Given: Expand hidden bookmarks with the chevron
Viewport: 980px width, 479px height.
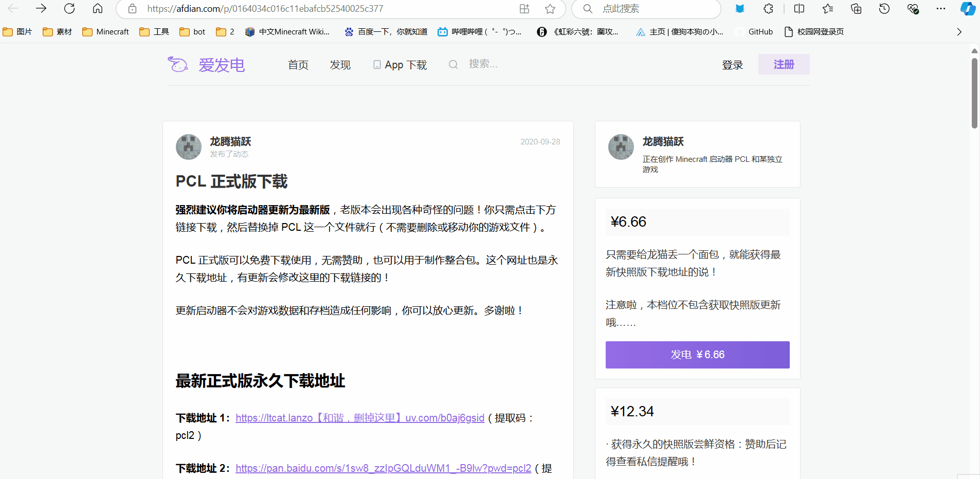Looking at the screenshot, I should tap(959, 31).
